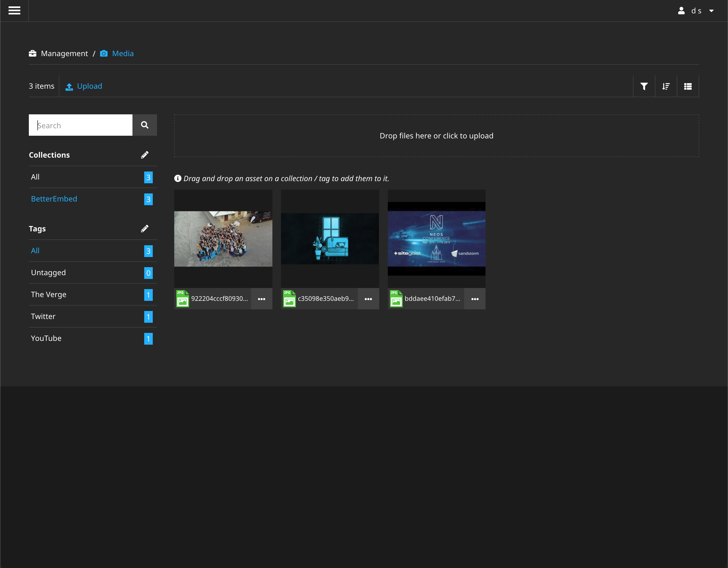Click the info icon beside drag hint

(178, 178)
